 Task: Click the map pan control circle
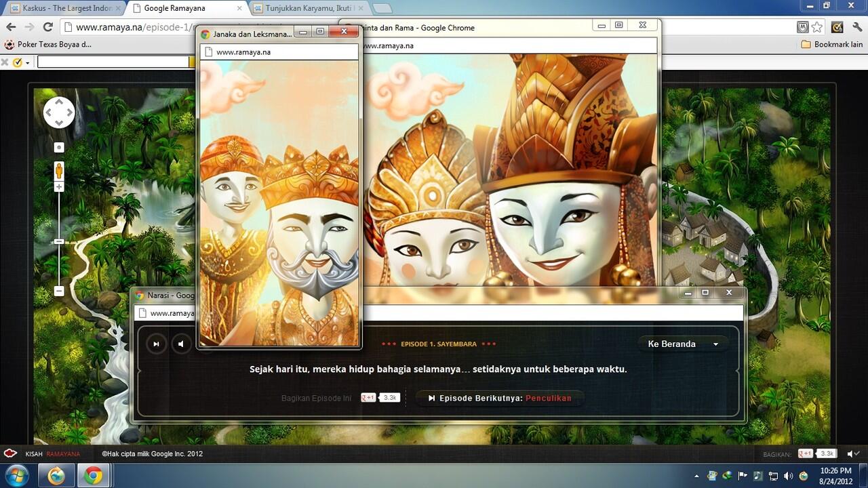pyautogui.click(x=59, y=113)
